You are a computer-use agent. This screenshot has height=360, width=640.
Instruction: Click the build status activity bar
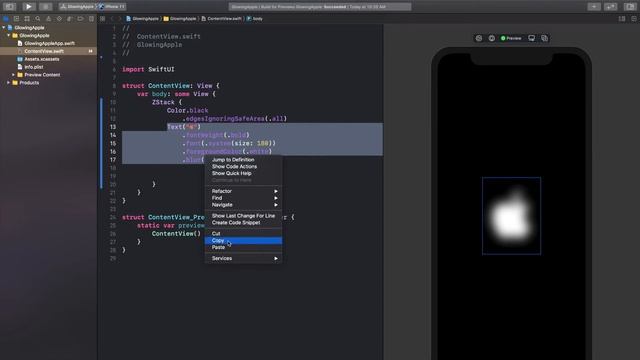320,7
